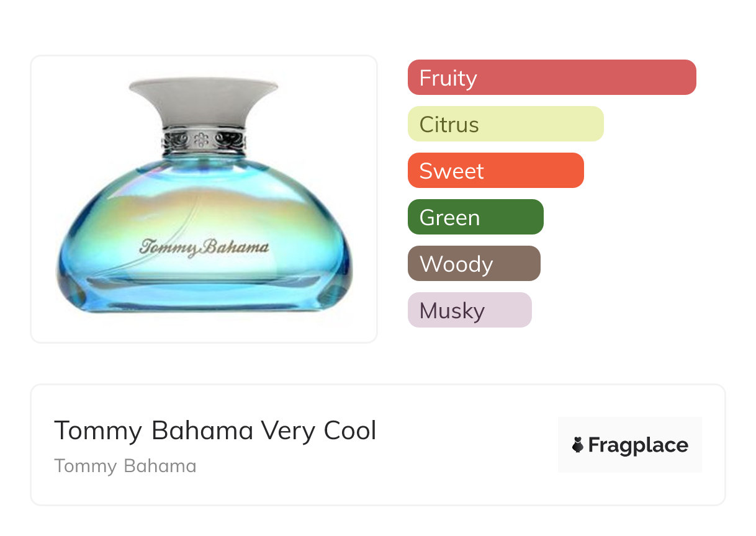Choose the dark Green accord bar

[x=475, y=217]
